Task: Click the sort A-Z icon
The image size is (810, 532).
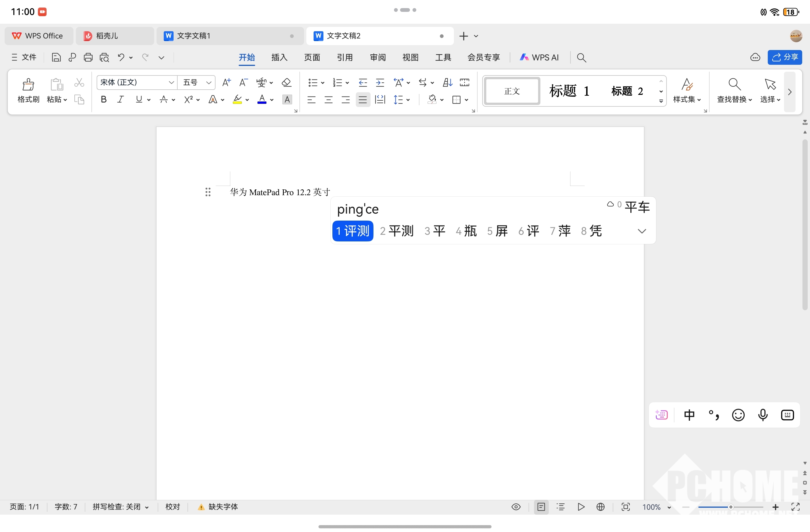Action: coord(448,82)
